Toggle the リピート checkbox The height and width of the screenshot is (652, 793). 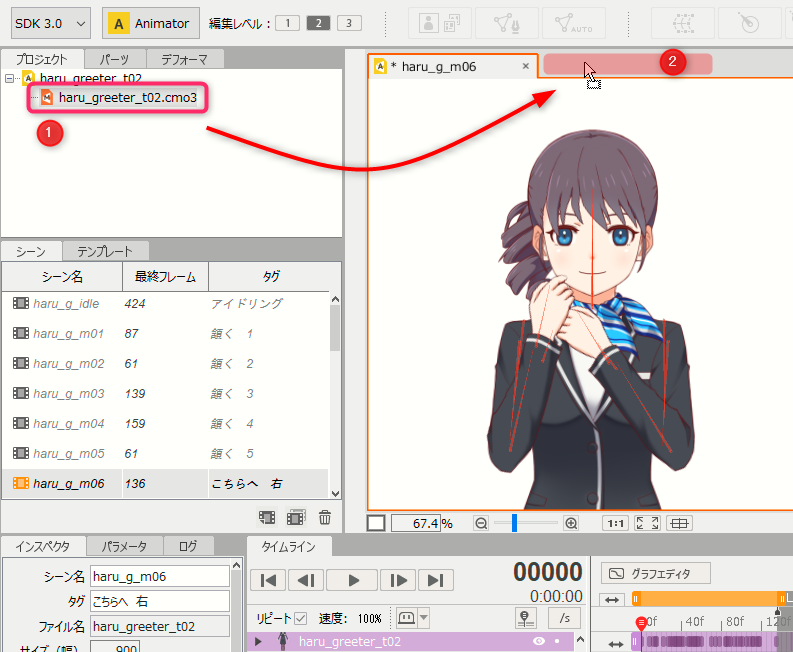(x=300, y=618)
